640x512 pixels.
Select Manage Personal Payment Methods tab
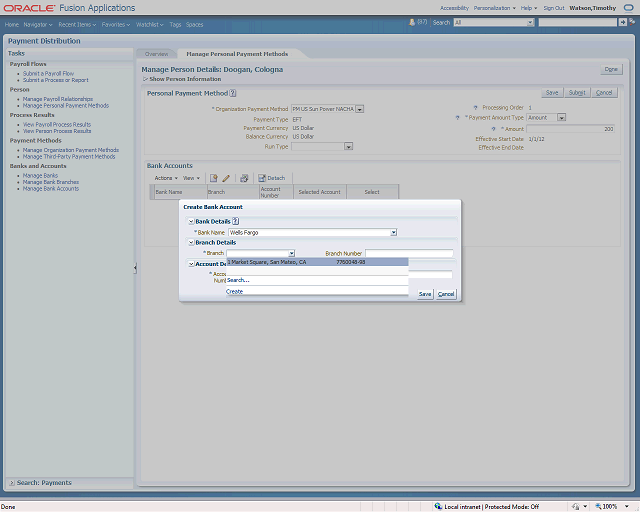237,54
